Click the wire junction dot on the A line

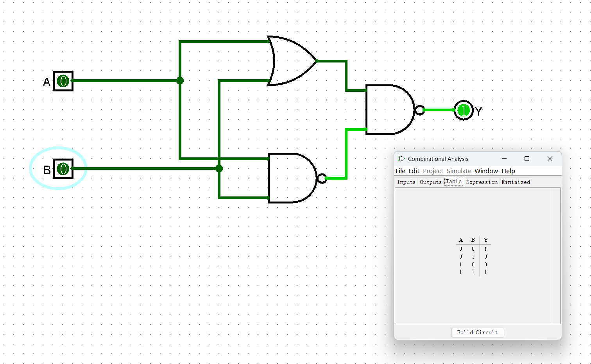[180, 80]
